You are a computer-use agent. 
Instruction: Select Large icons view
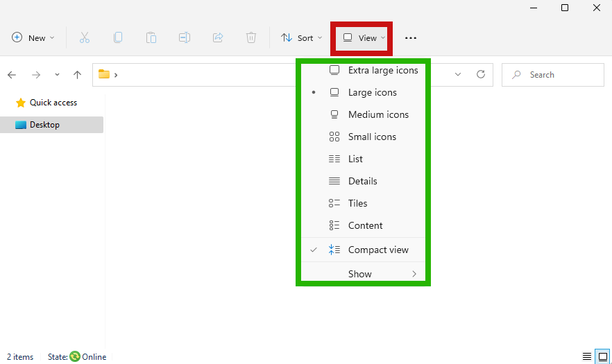point(364,92)
